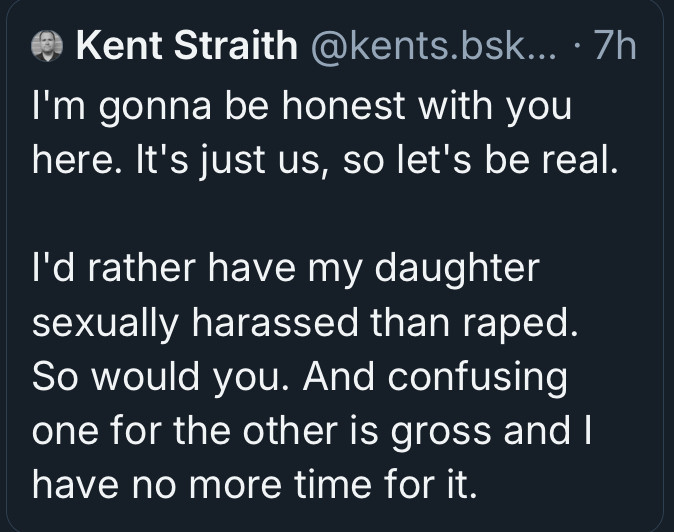Viewport: 674px width, 532px height.
Task: Click the text "So would you. And confusing"
Action: point(300,377)
